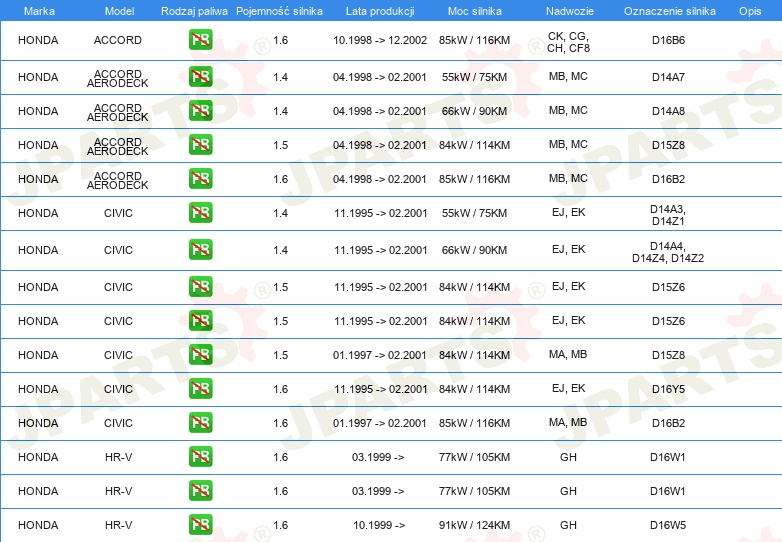Click the body codes CK, CG, CH, CF8
The height and width of the screenshot is (542, 782).
point(568,42)
